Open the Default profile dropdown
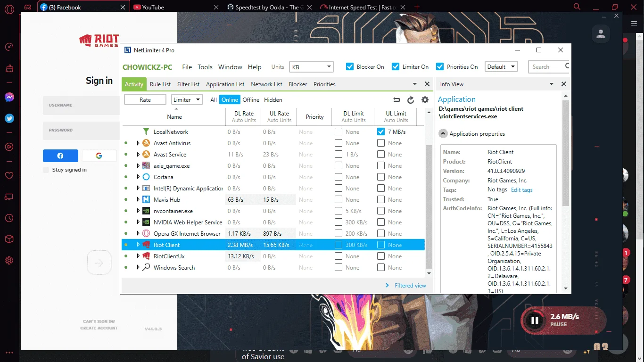The height and width of the screenshot is (362, 644). pos(501,67)
